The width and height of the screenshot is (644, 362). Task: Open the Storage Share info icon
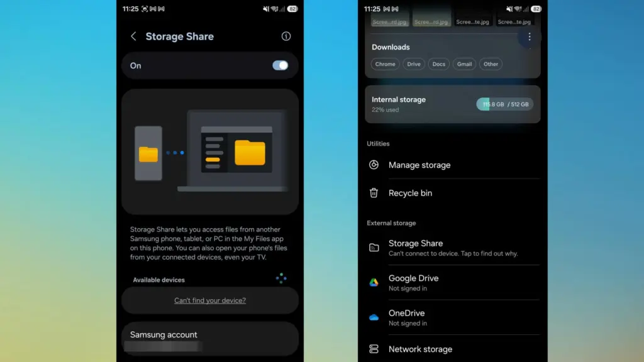tap(286, 36)
